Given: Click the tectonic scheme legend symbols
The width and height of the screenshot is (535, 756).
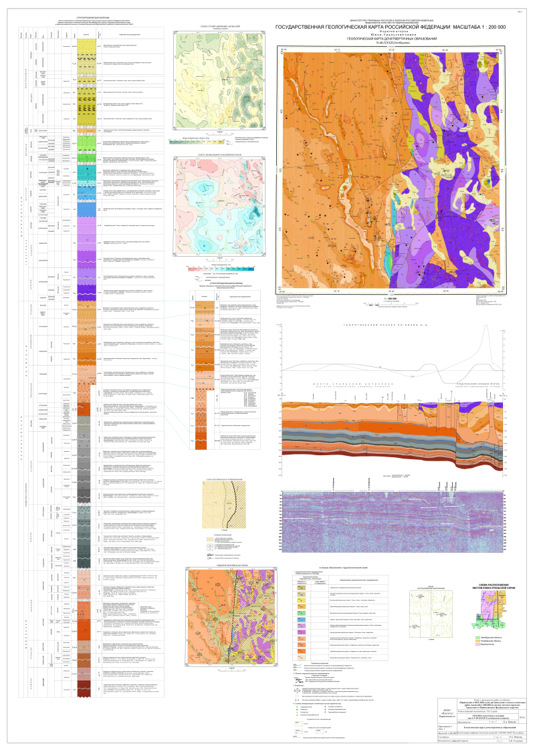Looking at the screenshot, I should 221,545.
